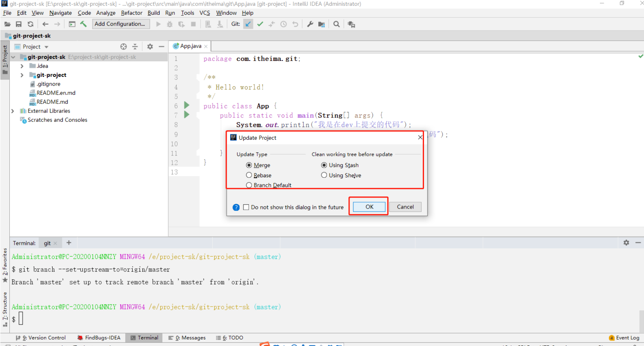
Task: Select the Rebase update type
Action: [249, 175]
